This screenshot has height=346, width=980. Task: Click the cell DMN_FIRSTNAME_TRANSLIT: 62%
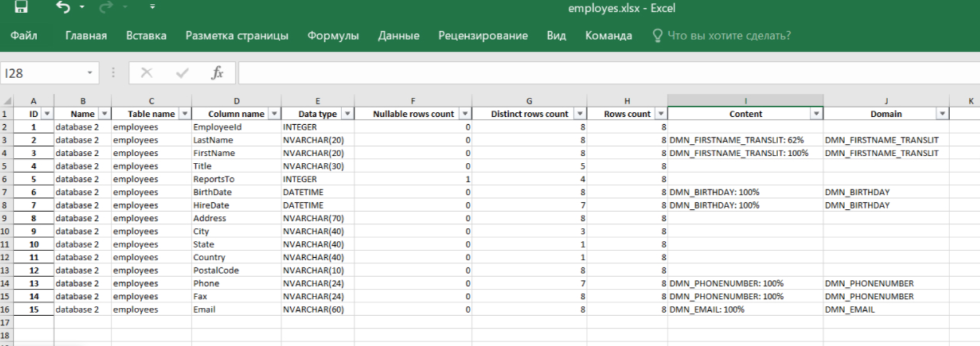[745, 140]
